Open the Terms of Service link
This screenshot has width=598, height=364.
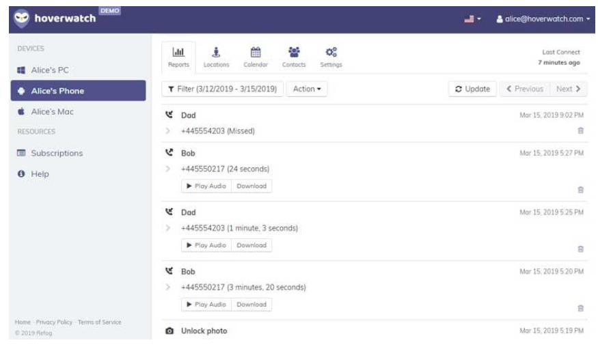click(x=100, y=322)
